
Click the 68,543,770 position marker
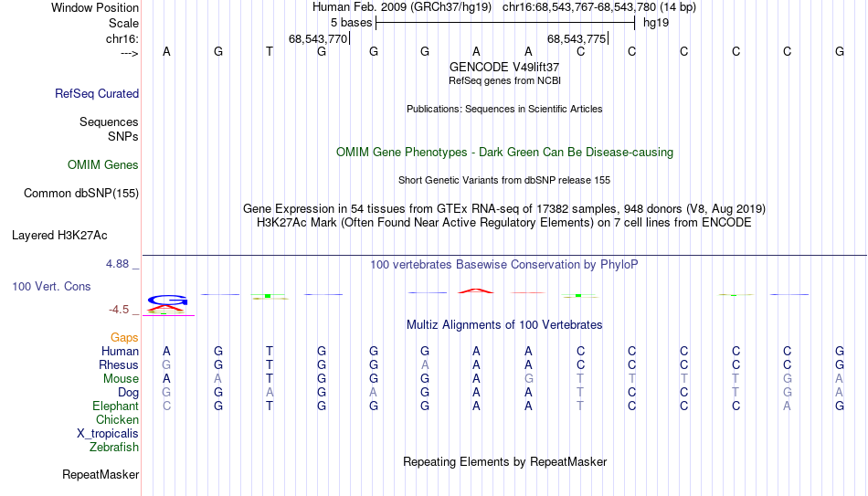[319, 38]
